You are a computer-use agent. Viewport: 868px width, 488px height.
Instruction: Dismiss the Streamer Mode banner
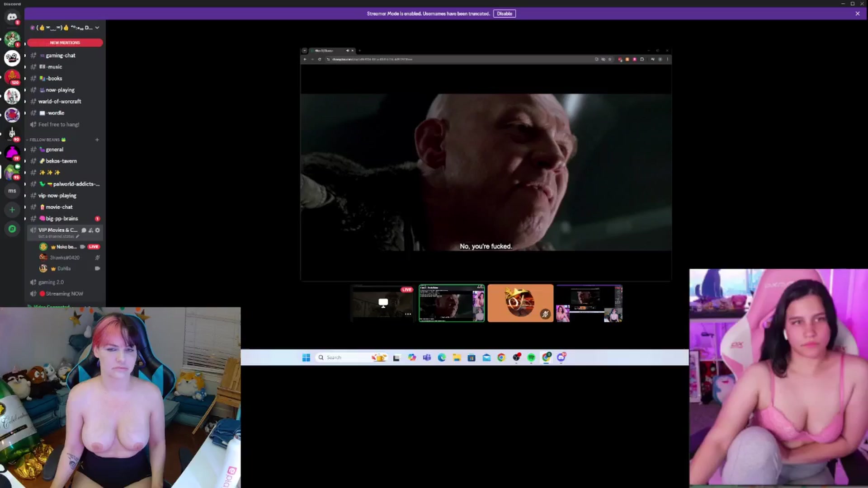(858, 14)
